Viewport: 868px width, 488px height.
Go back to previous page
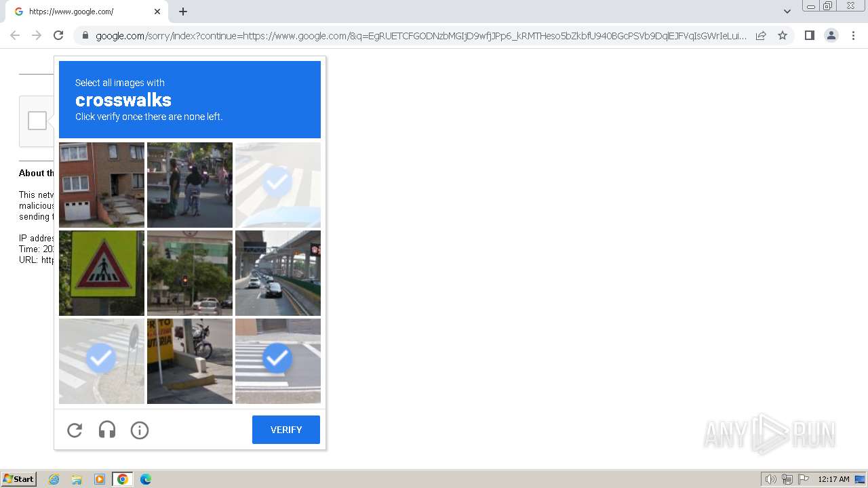click(x=15, y=35)
